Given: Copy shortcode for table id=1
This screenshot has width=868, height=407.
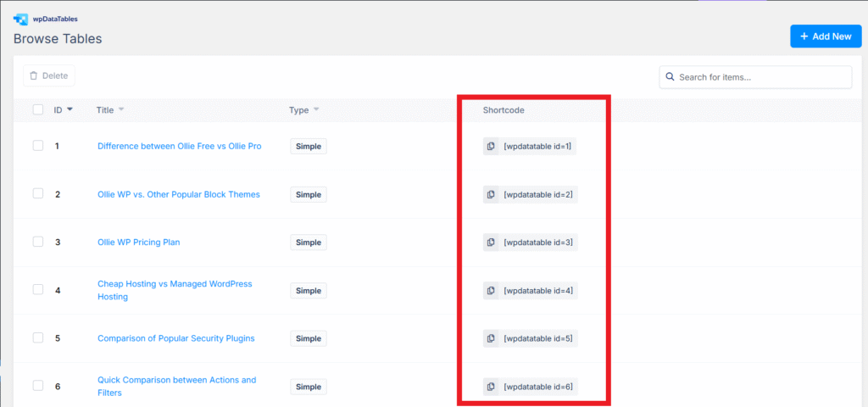Looking at the screenshot, I should pyautogui.click(x=491, y=147).
